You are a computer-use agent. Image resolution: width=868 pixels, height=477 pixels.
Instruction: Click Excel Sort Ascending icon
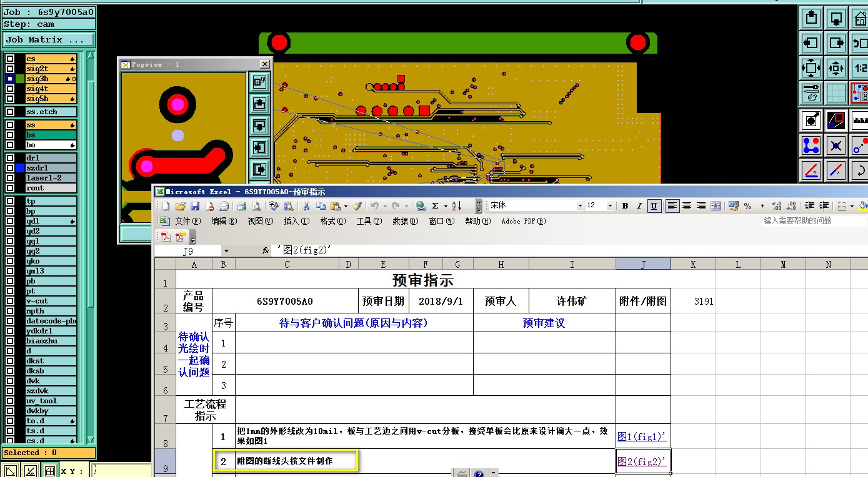(x=456, y=206)
